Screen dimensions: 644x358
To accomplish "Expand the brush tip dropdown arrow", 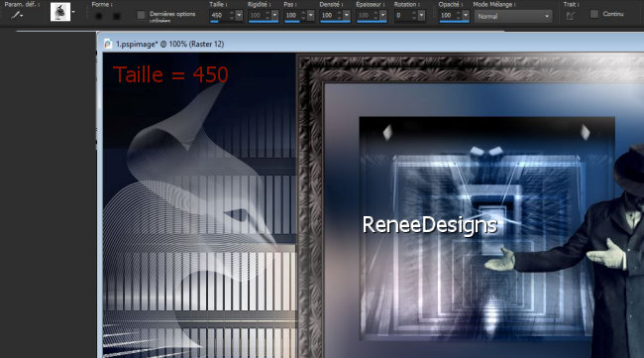I will [73, 12].
